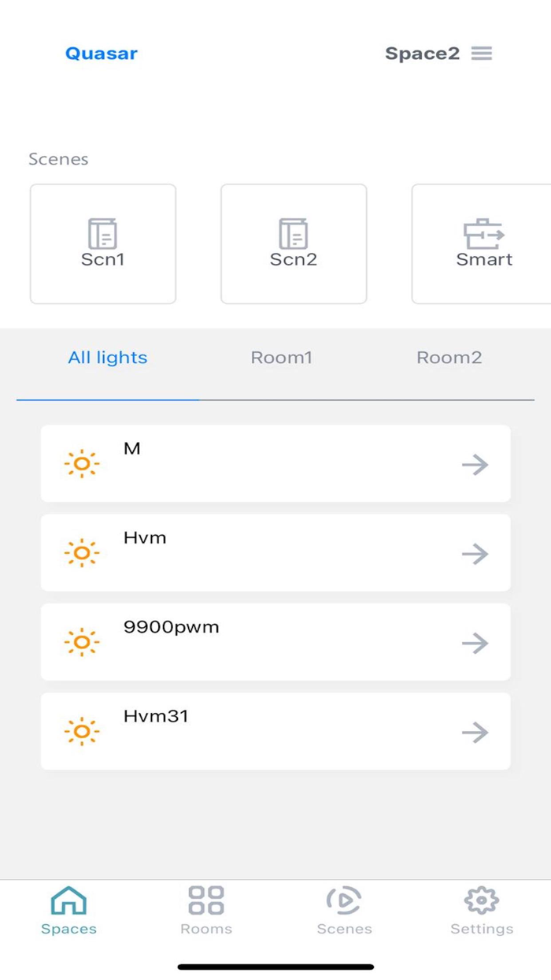Switch to the Room2 tab
Viewport: 551px width, 980px height.
click(x=449, y=358)
